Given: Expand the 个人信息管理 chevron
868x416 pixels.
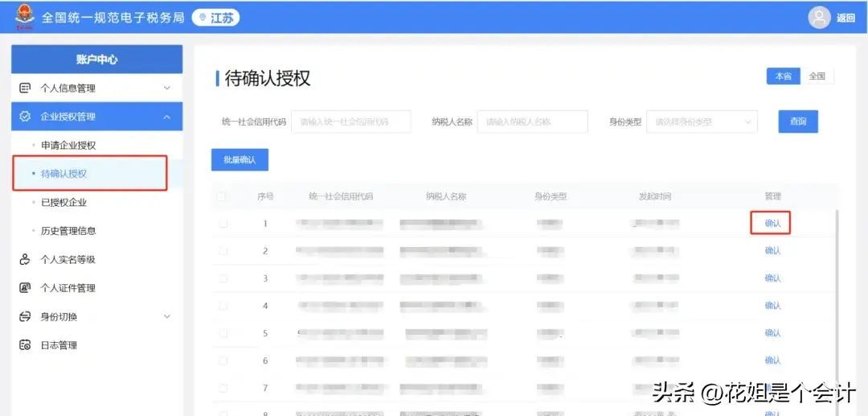Looking at the screenshot, I should click(167, 88).
